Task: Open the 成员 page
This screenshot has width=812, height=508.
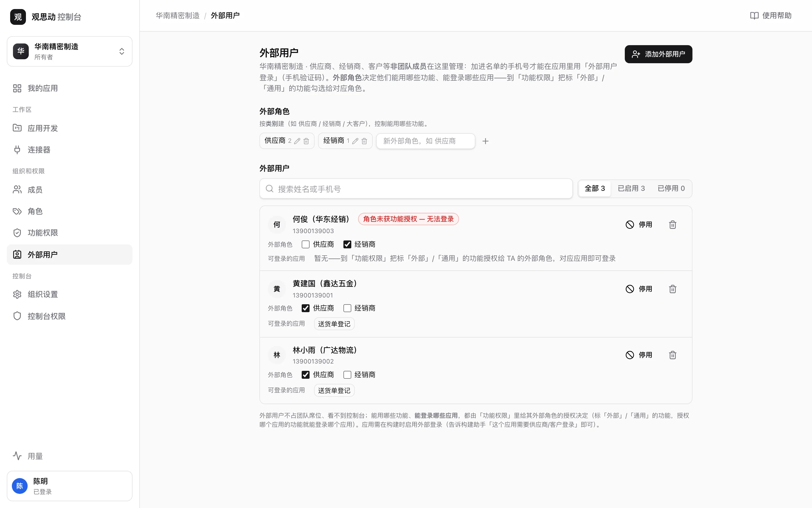Action: (69, 190)
